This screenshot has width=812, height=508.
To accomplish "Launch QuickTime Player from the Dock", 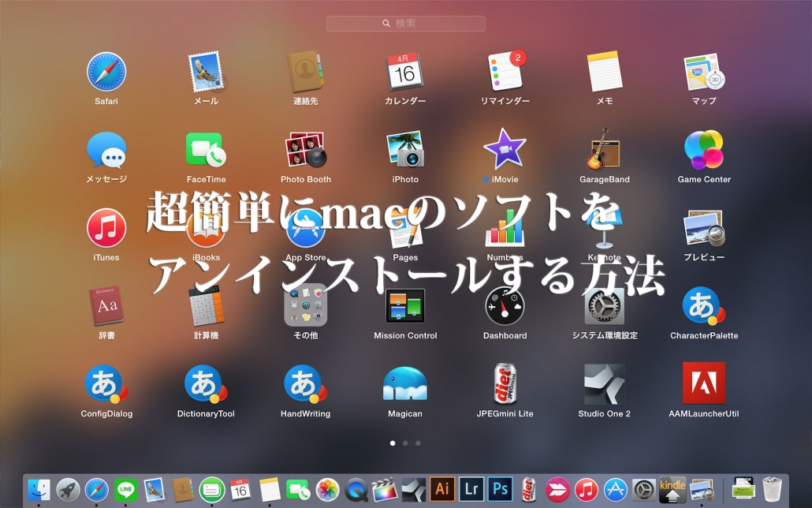I will pos(356,489).
